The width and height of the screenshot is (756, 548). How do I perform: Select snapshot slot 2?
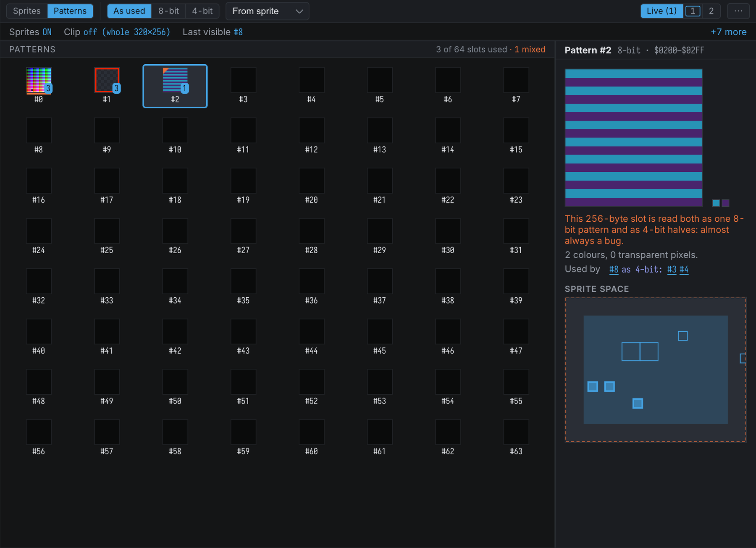click(x=711, y=11)
